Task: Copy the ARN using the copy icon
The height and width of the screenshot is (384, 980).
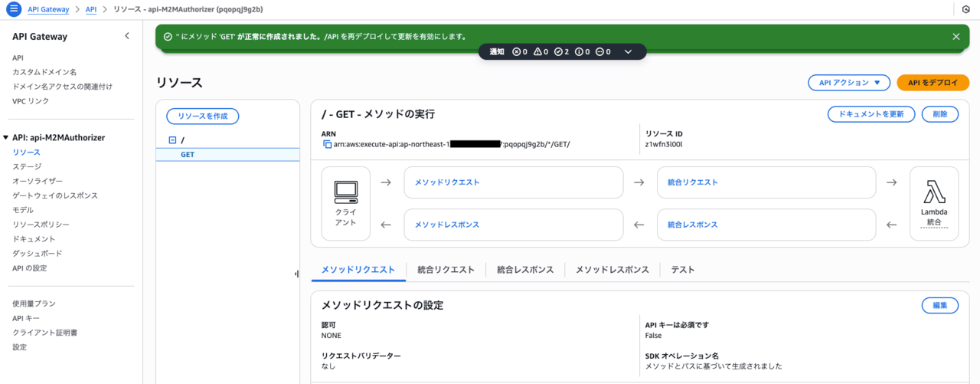Action: 327,144
